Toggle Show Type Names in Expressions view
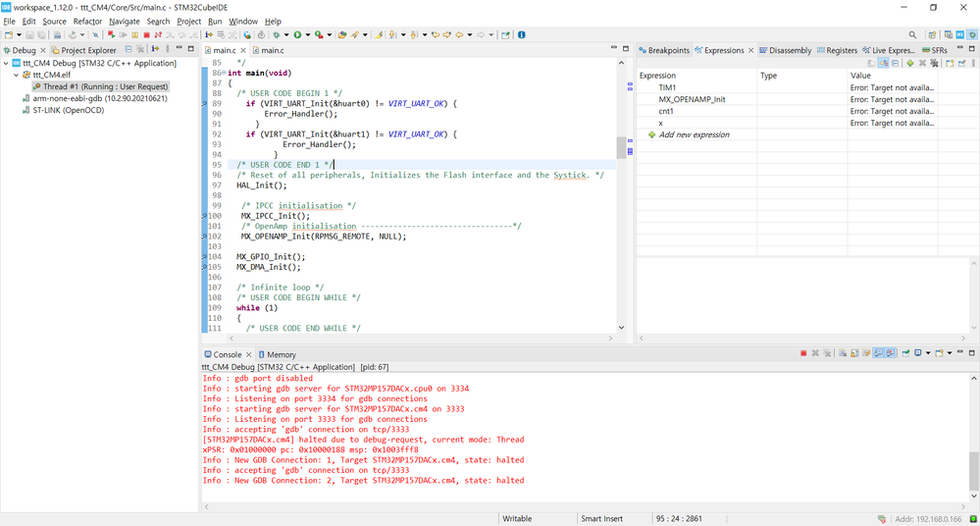Viewport: 980px width, 526px height. click(x=871, y=63)
